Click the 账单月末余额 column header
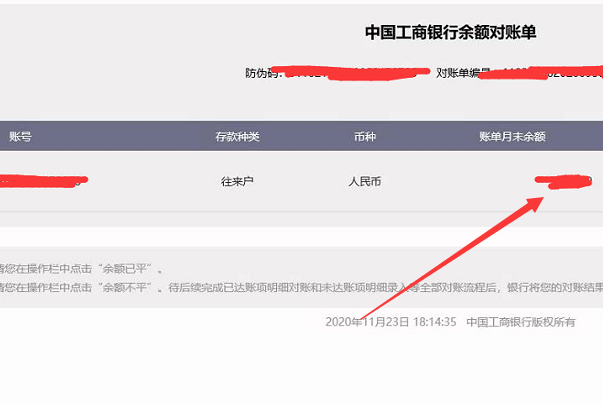This screenshot has width=603, height=403. click(x=512, y=137)
